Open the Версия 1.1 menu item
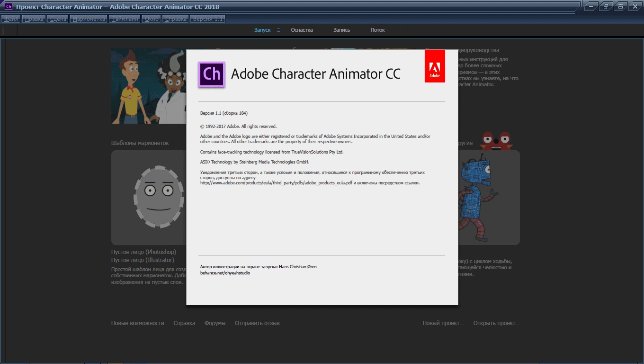 [207, 19]
